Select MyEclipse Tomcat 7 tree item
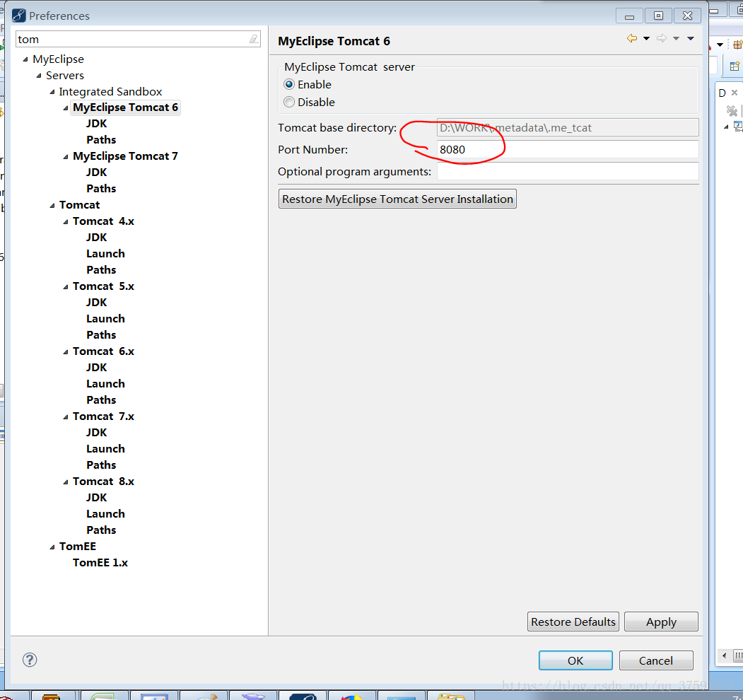This screenshot has height=700, width=743. pos(126,156)
